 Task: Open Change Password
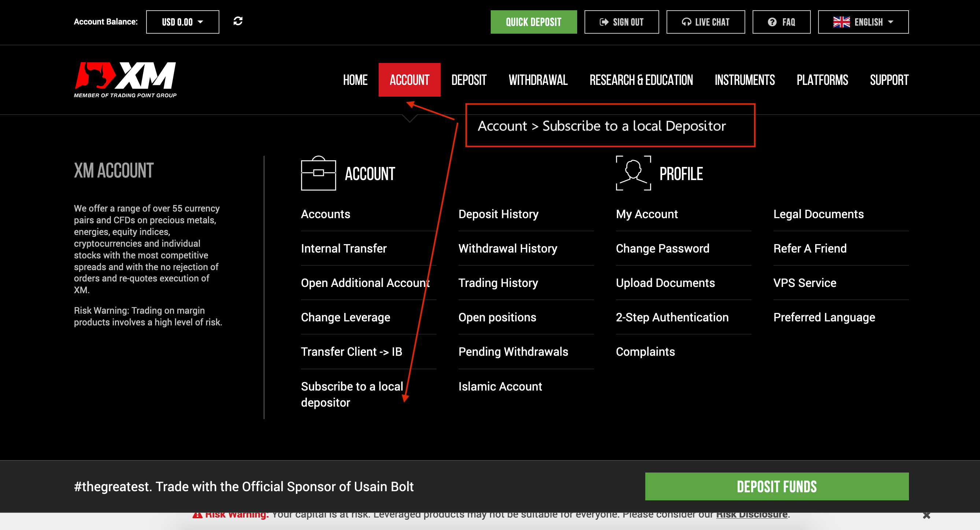[663, 248]
